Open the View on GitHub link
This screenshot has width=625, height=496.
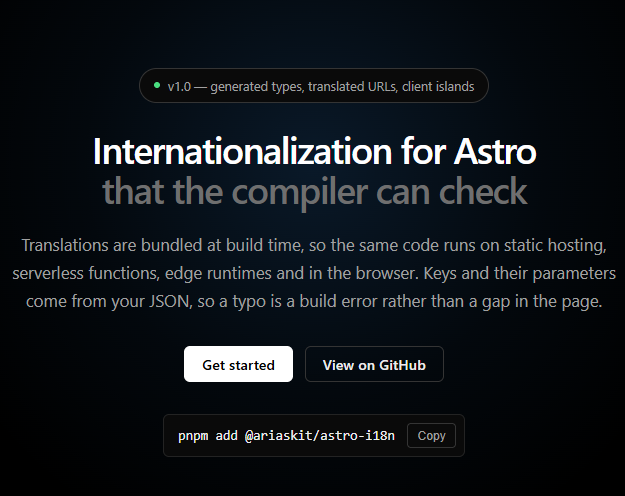point(374,364)
